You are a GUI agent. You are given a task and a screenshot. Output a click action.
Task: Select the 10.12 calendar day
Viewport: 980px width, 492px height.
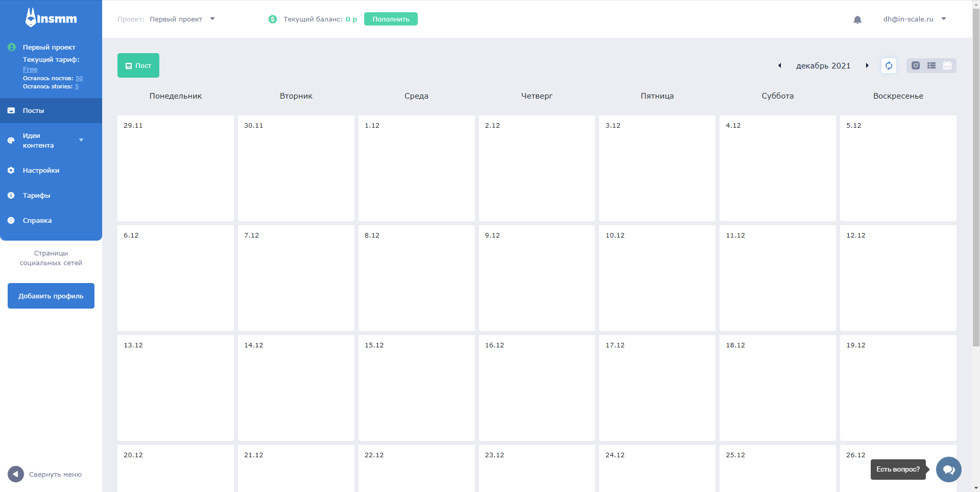click(x=657, y=278)
